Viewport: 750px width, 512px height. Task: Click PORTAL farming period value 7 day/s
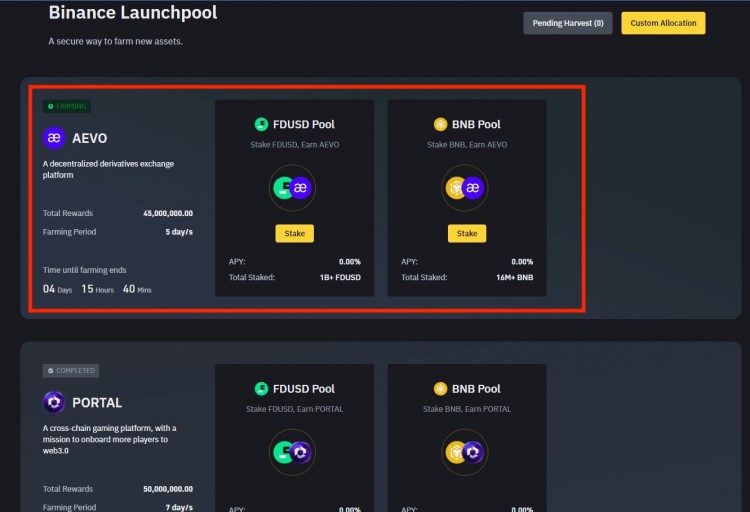pos(179,507)
